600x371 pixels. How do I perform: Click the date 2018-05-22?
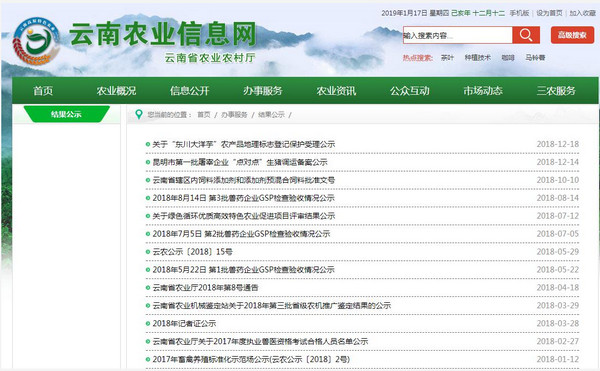pos(558,270)
